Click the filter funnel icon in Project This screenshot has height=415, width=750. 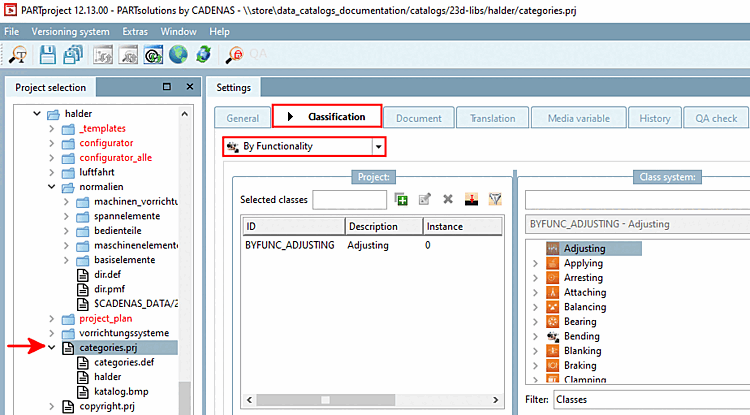495,199
